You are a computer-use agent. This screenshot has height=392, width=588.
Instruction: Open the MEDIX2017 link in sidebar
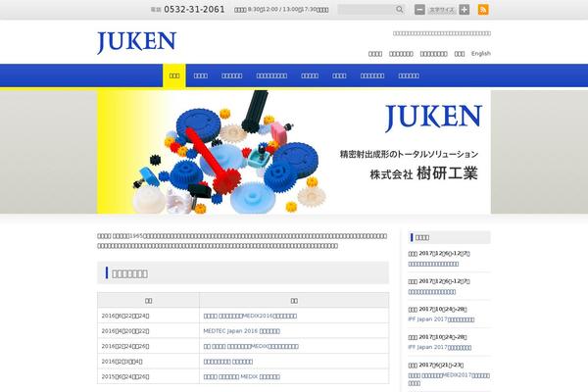tap(449, 379)
